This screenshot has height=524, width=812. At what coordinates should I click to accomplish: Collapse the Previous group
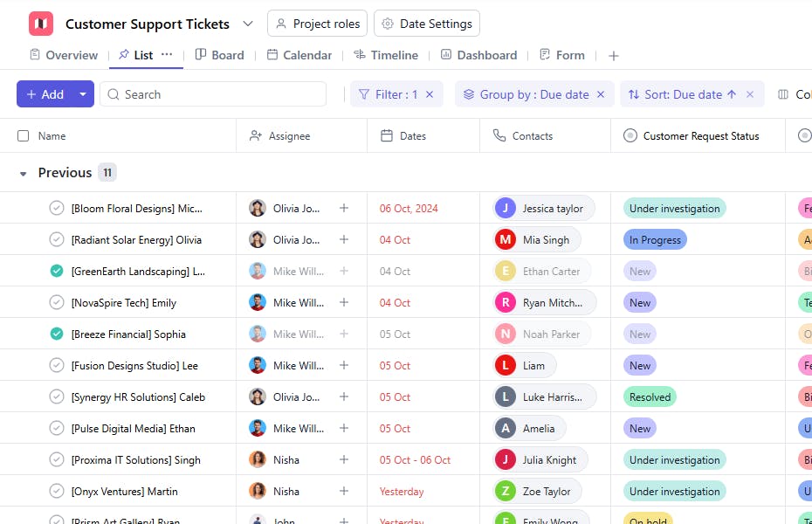pyautogui.click(x=23, y=172)
